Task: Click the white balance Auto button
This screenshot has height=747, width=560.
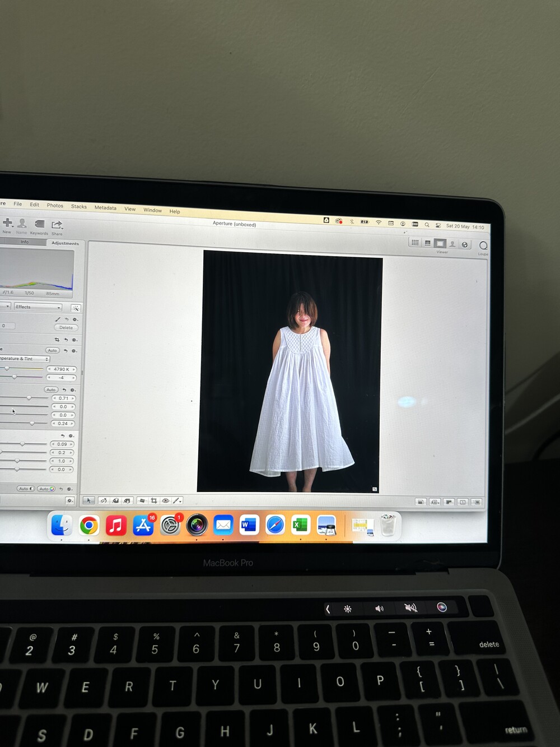Action: point(52,350)
